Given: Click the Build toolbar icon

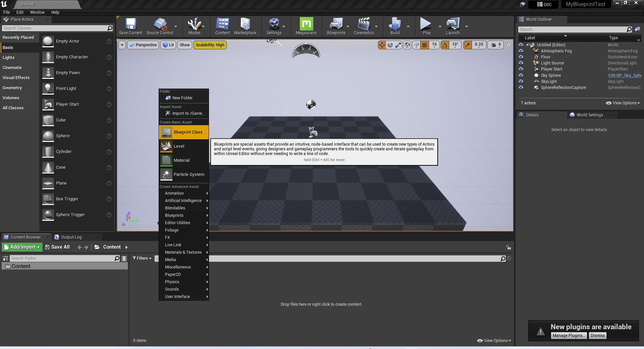Looking at the screenshot, I should 395,26.
